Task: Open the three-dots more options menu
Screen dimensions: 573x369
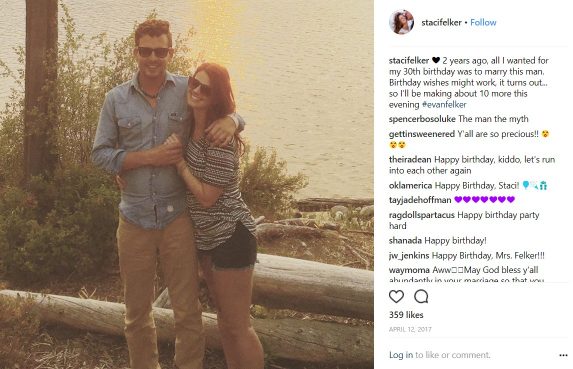Action: [x=563, y=355]
